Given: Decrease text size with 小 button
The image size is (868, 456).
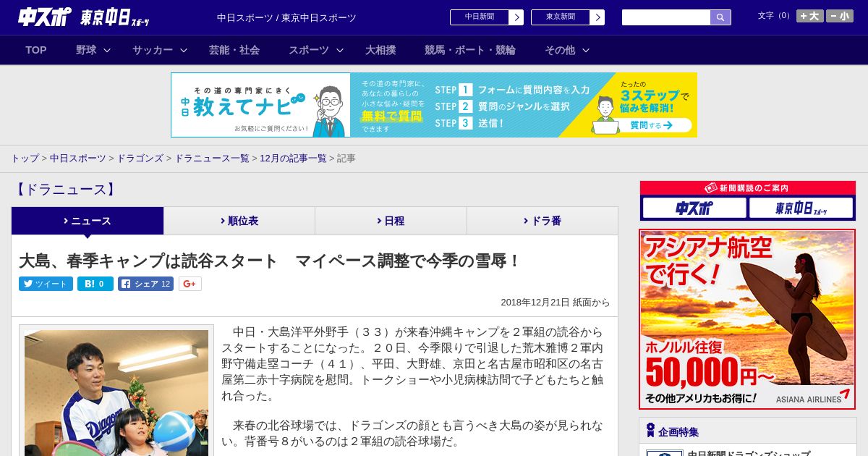Looking at the screenshot, I should pos(840,16).
